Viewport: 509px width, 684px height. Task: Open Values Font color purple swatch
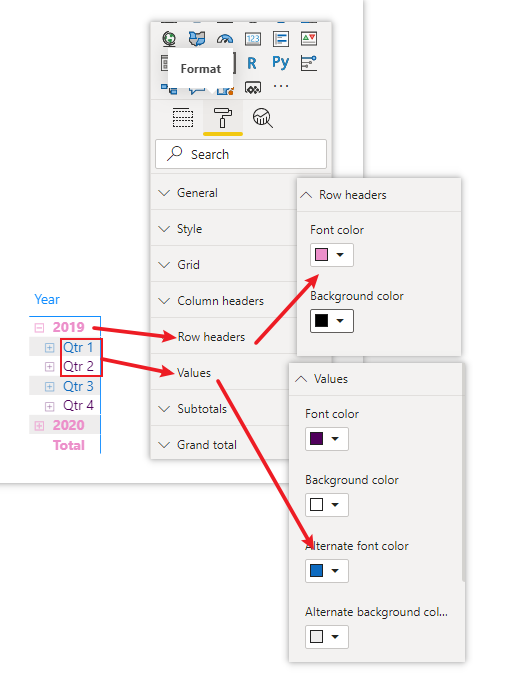click(327, 439)
